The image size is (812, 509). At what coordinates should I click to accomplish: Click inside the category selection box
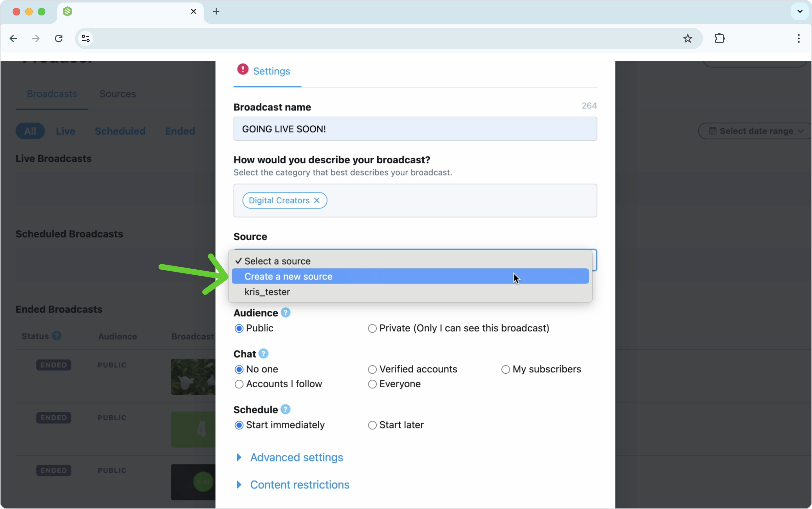pyautogui.click(x=415, y=200)
